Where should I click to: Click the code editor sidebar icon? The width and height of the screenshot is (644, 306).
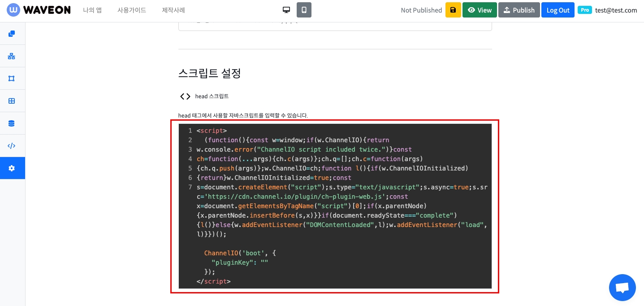coord(12,146)
